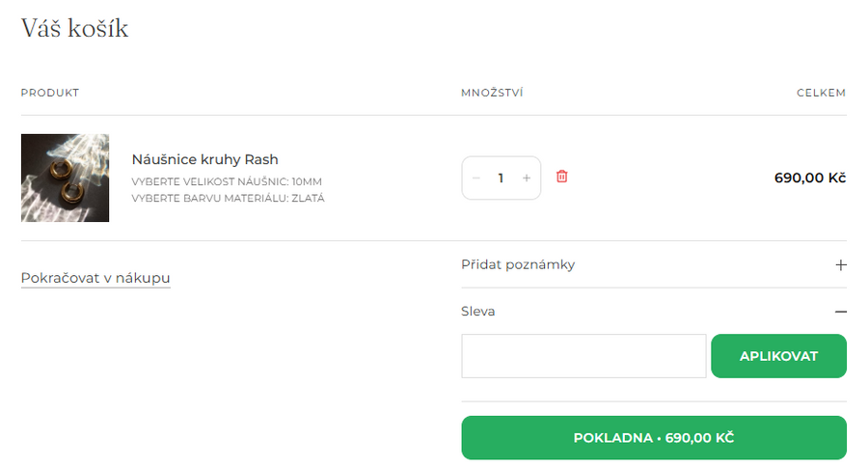Click the minus icon beside Sleva
Viewport: 868px width, 467px height.
coord(840,312)
